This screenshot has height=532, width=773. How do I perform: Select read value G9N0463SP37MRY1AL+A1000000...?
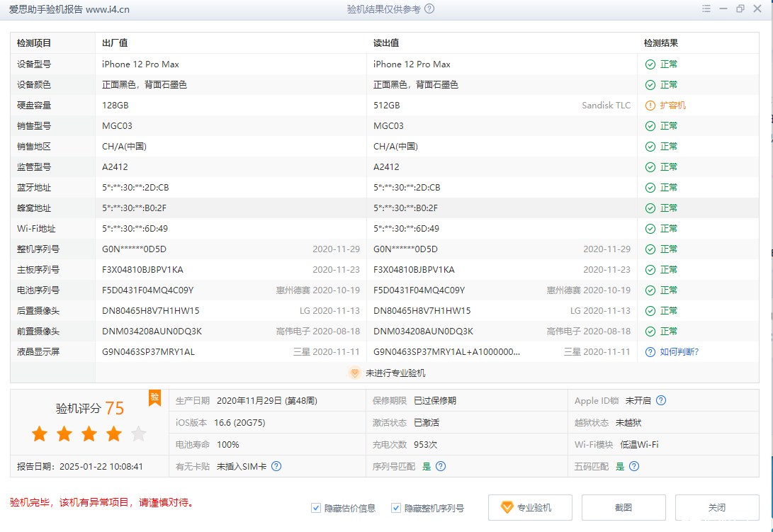click(446, 352)
